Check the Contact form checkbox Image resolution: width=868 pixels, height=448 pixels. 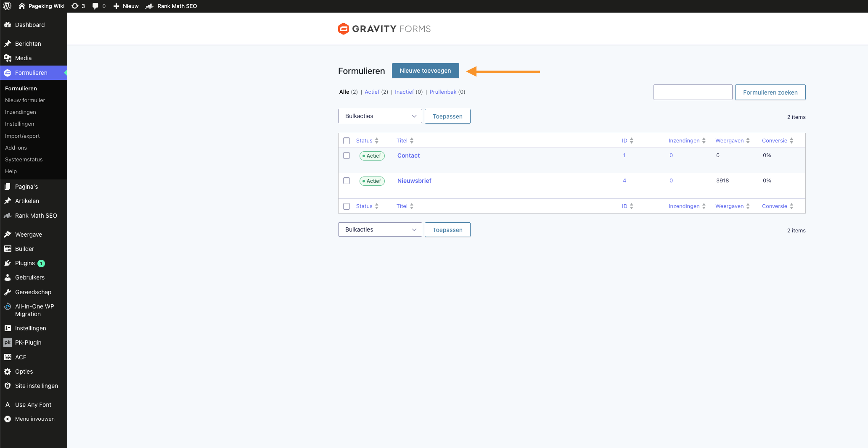pos(347,155)
